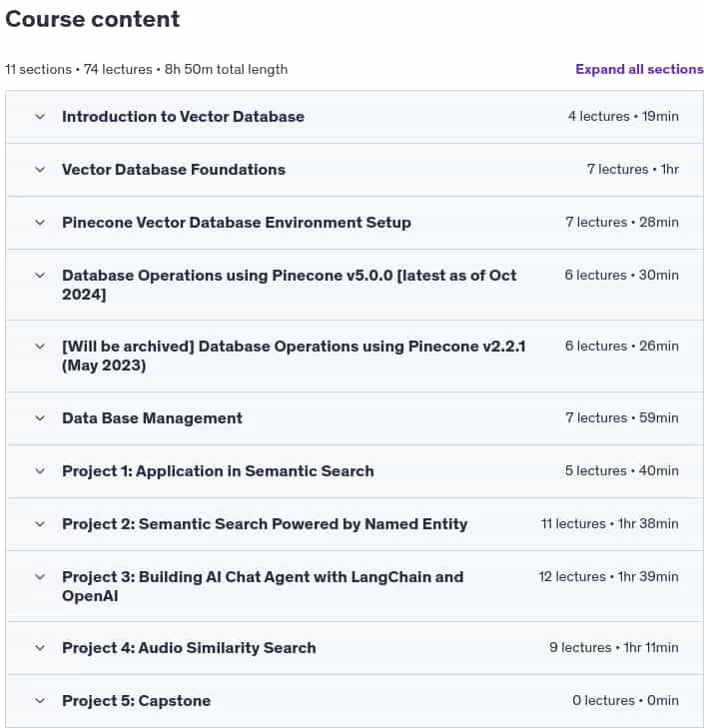Screen dimensions: 704x728
Task: Expand Project 2 section chevron
Action: coord(40,524)
